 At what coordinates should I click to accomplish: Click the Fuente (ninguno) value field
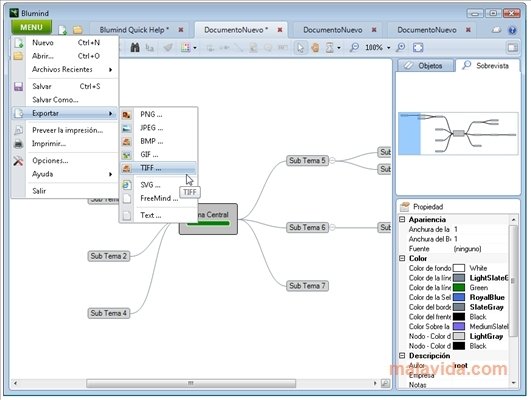coord(480,249)
